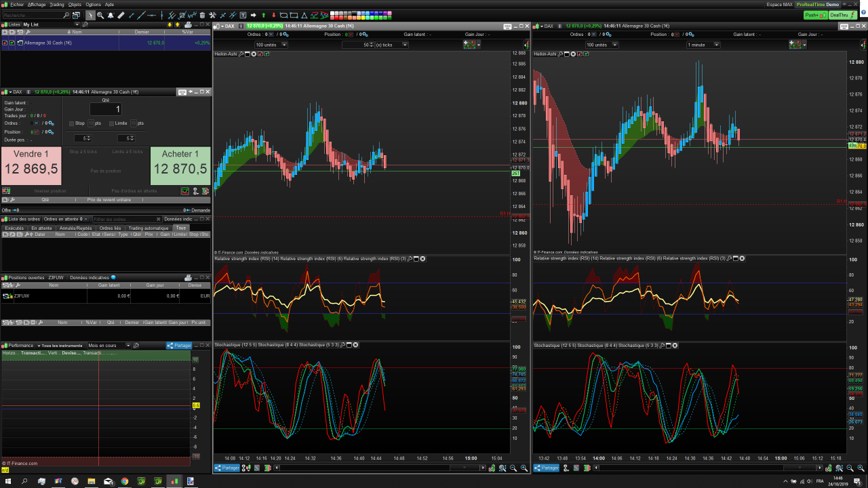Switch to the Exécutés orders tab
The image size is (868, 488).
tap(14, 228)
